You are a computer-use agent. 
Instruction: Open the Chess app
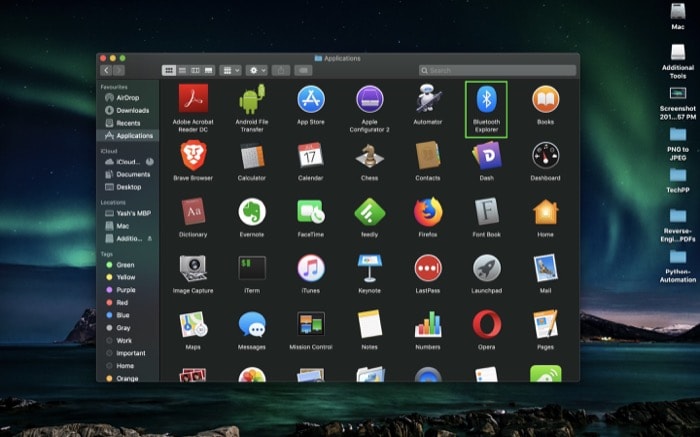click(x=369, y=155)
